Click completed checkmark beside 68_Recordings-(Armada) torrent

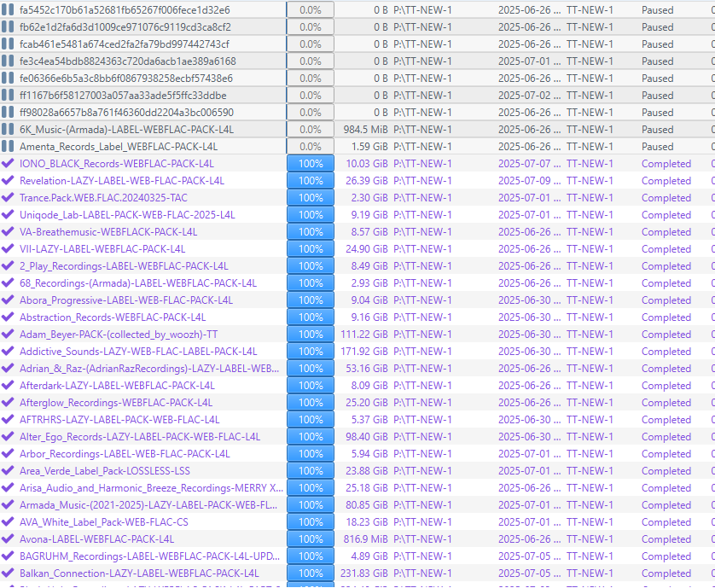[8, 283]
